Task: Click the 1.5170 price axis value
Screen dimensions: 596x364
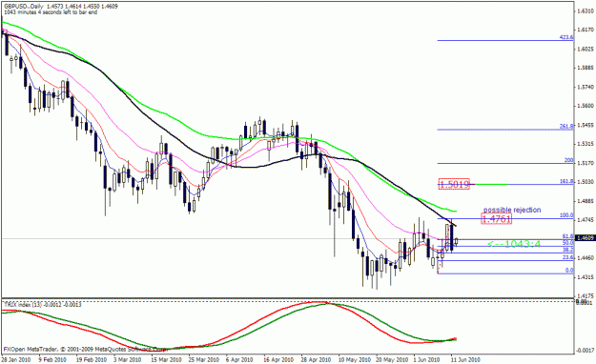Action: (x=586, y=163)
